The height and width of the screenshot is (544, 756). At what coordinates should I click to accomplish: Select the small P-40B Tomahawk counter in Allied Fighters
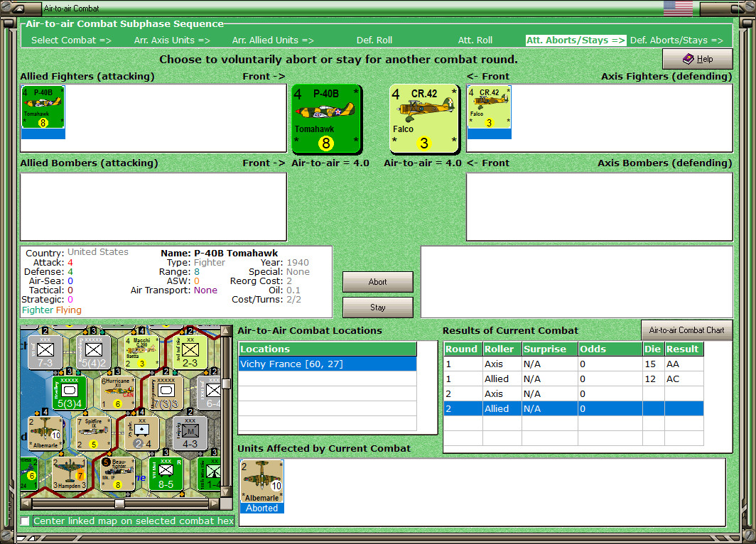pyautogui.click(x=43, y=107)
